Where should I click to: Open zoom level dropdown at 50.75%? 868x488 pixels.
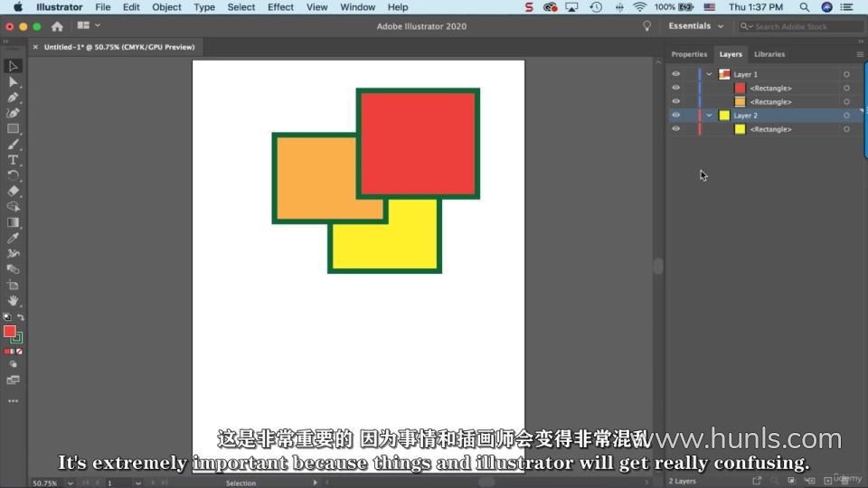pos(71,483)
